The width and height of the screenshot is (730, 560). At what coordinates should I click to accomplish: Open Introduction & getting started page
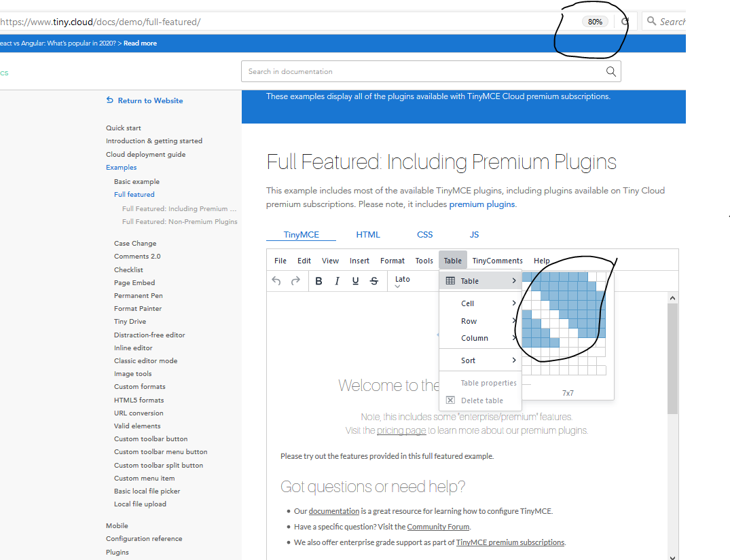[154, 141]
